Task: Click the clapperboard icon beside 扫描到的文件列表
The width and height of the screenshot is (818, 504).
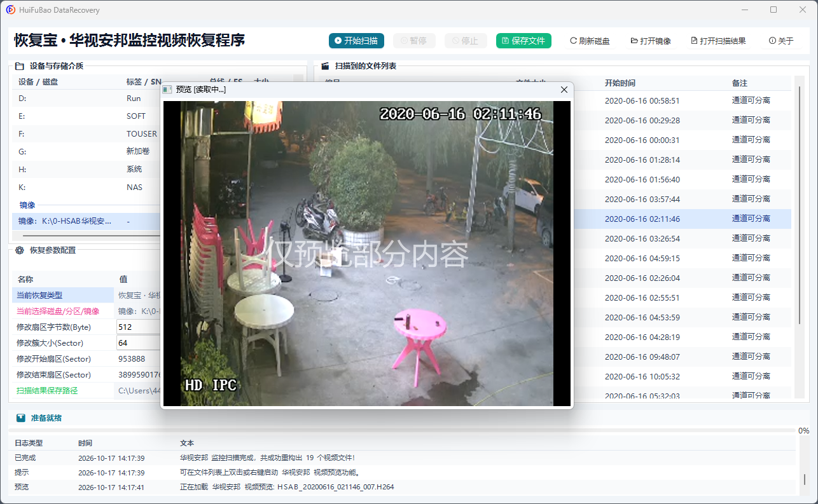Action: click(x=325, y=65)
